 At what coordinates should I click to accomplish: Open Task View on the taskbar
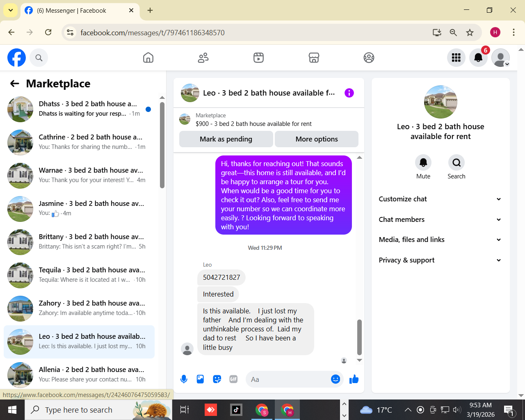[x=185, y=410]
